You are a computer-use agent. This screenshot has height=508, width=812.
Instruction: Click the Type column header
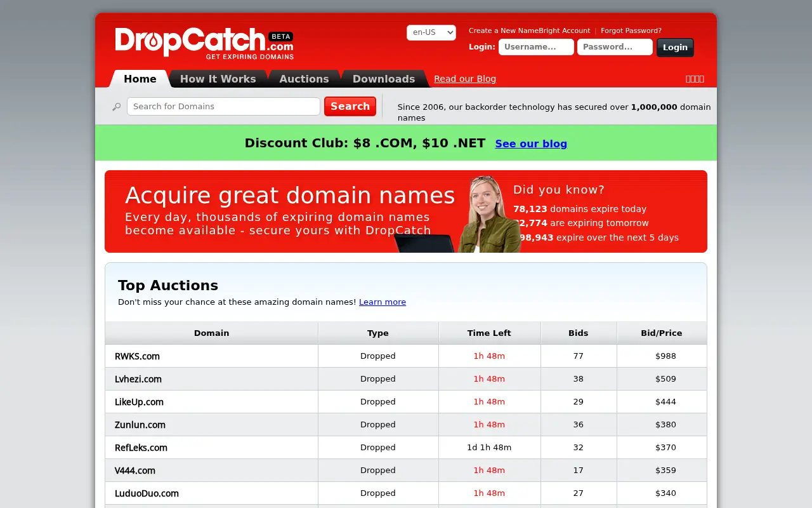(378, 333)
